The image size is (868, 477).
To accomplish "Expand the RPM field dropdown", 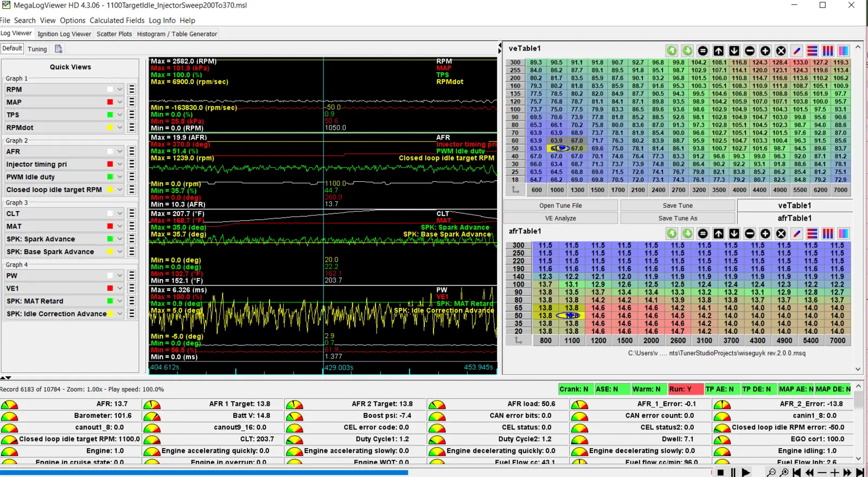I will click(120, 89).
